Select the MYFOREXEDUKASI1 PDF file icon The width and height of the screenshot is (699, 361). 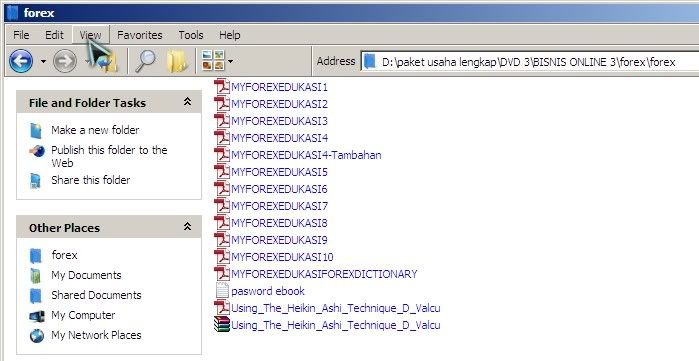[222, 86]
